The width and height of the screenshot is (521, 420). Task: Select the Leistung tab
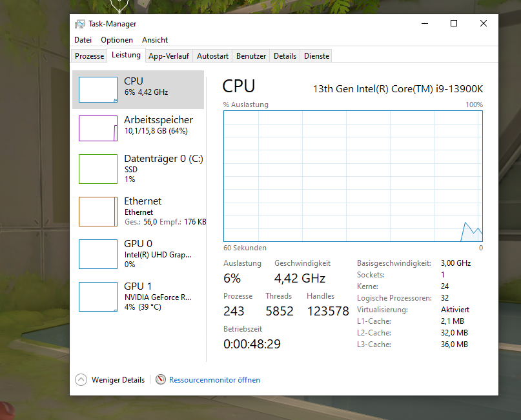coord(126,55)
